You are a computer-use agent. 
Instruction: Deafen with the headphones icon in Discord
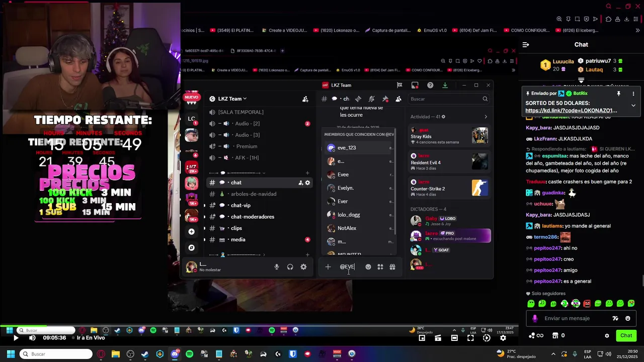tap(290, 267)
